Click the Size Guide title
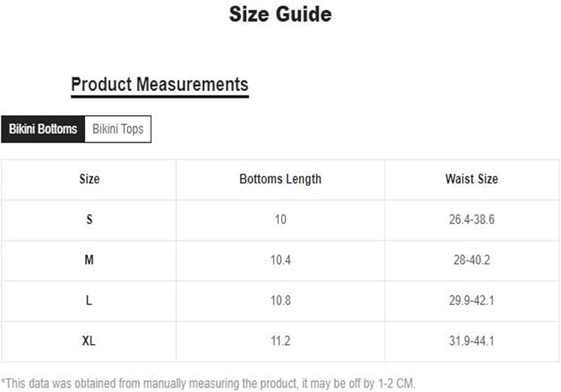The image size is (561, 392). tap(280, 14)
